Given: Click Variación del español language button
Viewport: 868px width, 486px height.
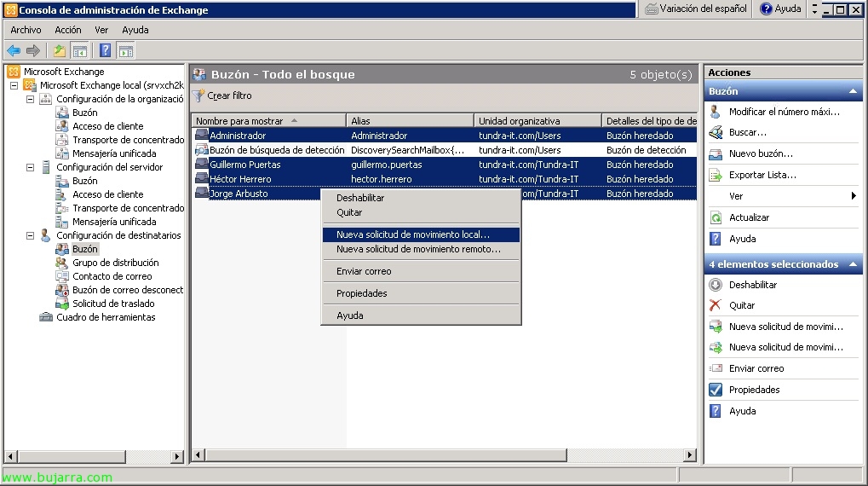Looking at the screenshot, I should [x=697, y=9].
